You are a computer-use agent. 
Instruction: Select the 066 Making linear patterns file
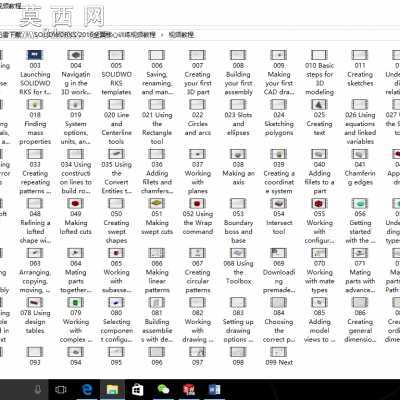157,271
